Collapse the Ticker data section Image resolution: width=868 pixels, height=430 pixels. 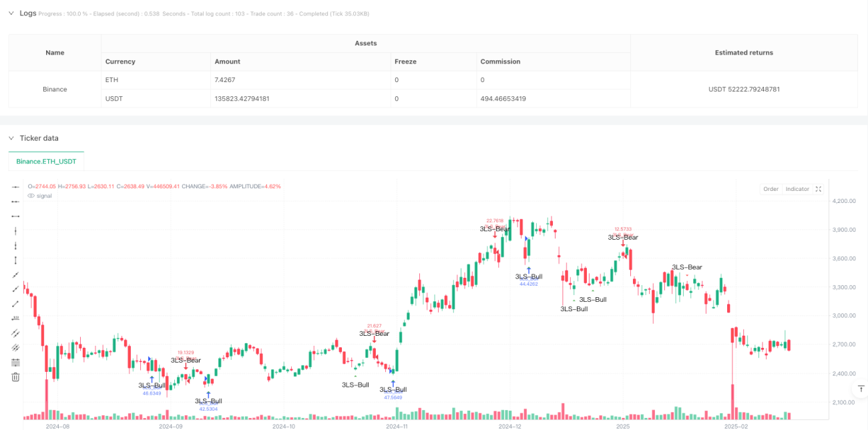11,138
